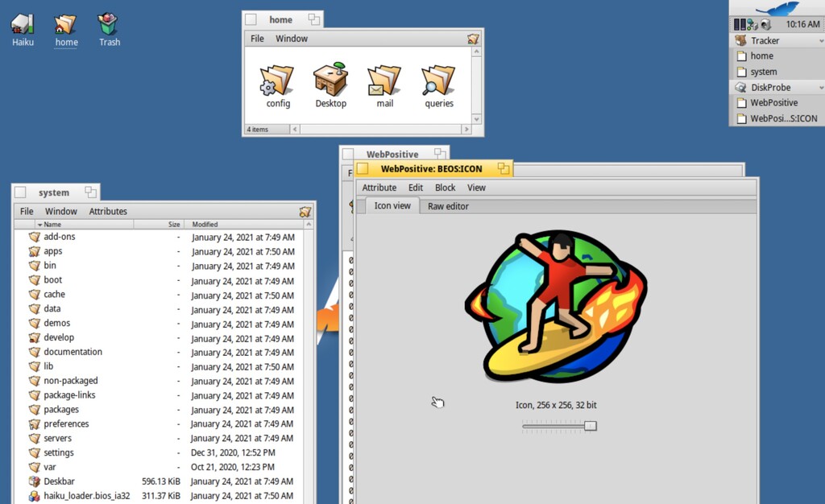The width and height of the screenshot is (825, 504).
Task: Activate the WebPositive entry in Deskbar
Action: 773,103
